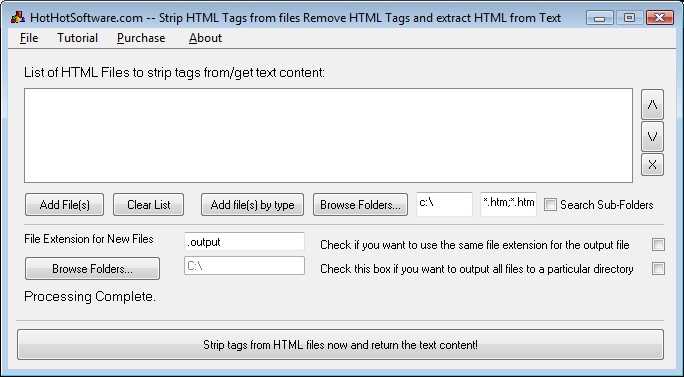Screen dimensions: 684x377
Task: Click the Add File(s) button
Action: 65,205
